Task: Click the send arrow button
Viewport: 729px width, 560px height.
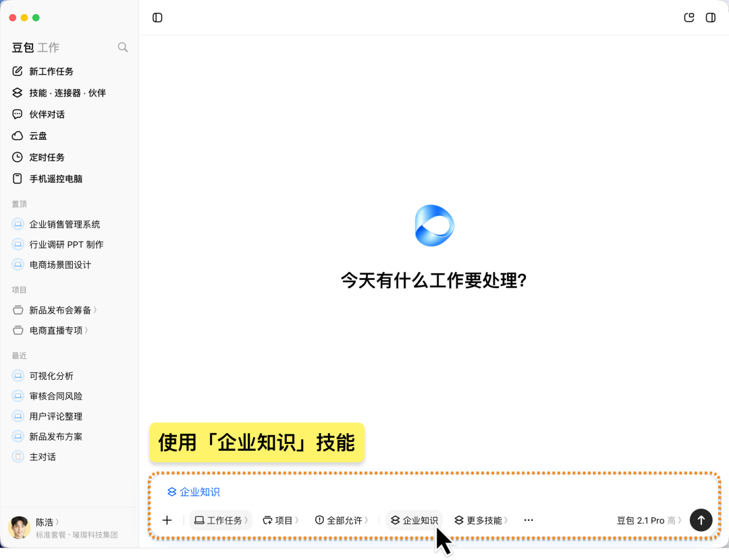Action: coord(701,520)
